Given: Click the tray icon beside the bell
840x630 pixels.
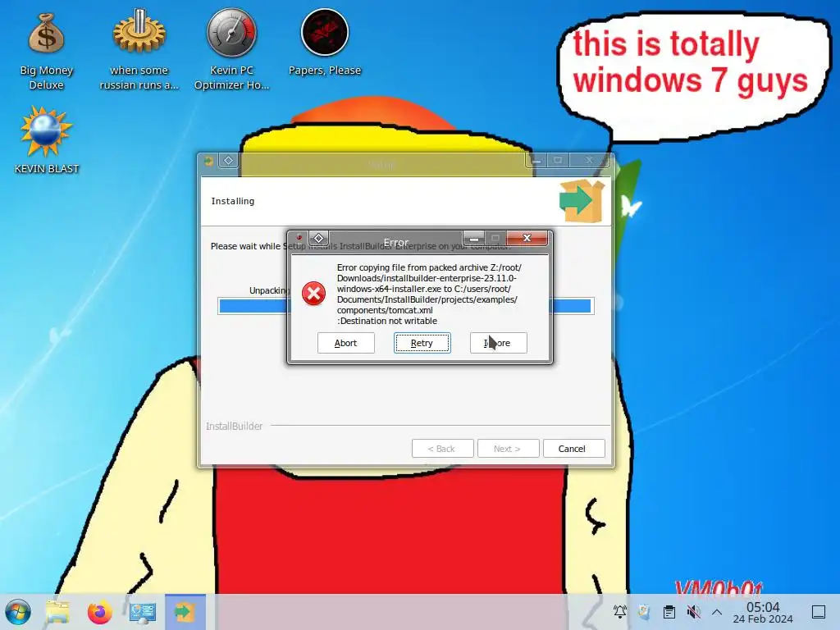Looking at the screenshot, I should tap(645, 611).
